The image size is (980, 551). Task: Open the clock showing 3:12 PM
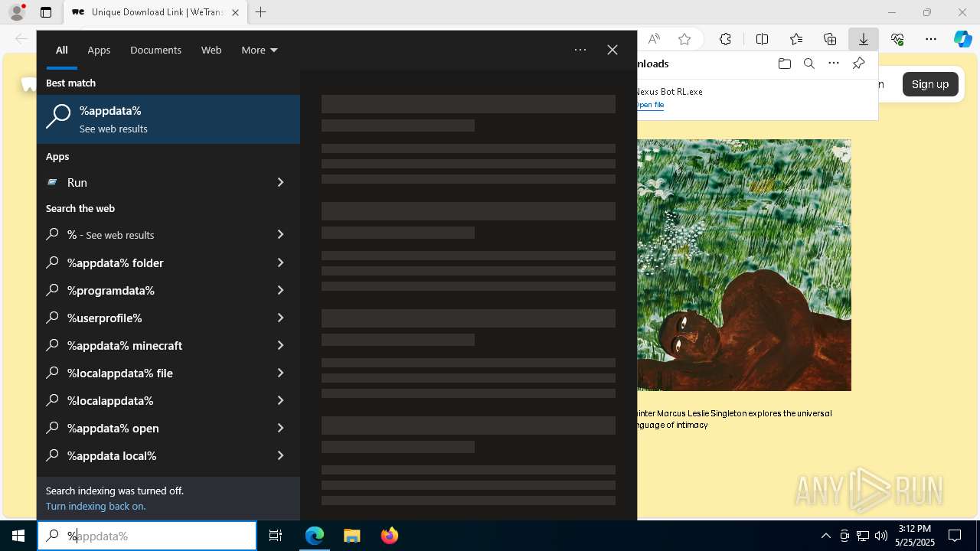tap(916, 536)
